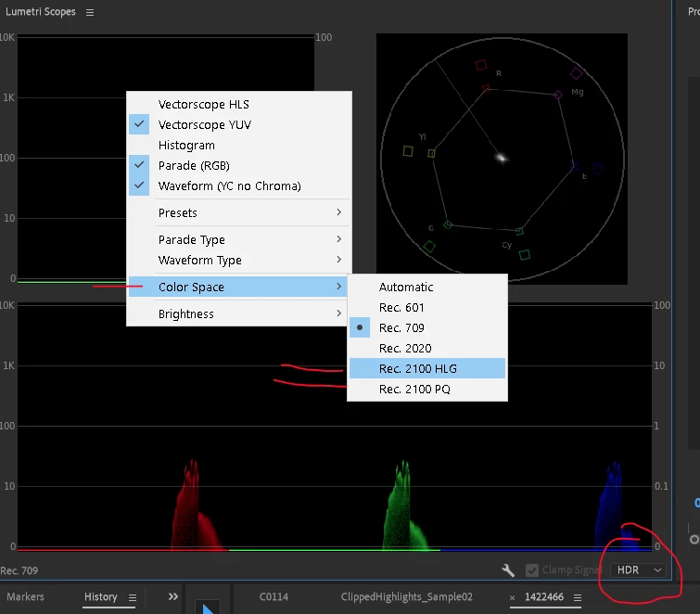Toggle Vectorscope YUV scope off

[x=239, y=124]
